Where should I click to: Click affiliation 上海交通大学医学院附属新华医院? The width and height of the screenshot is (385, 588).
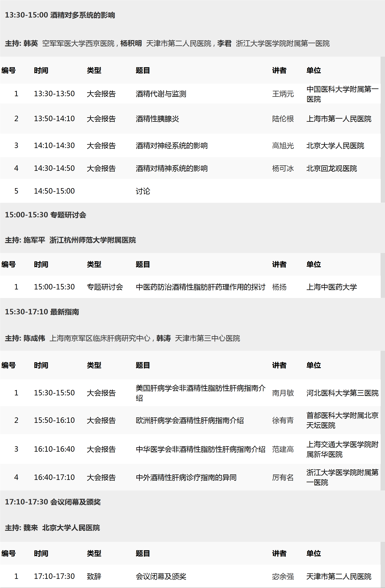point(343,449)
